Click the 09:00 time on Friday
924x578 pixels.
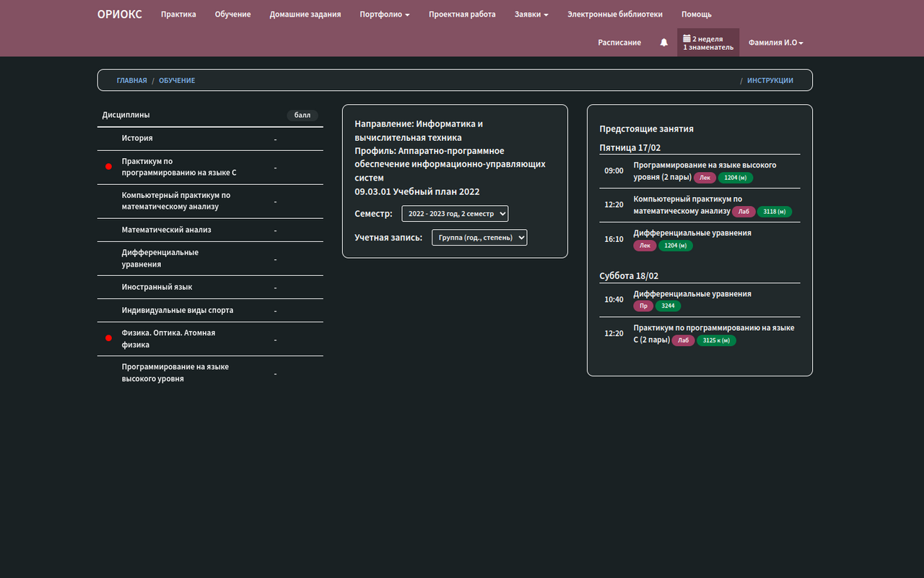pyautogui.click(x=614, y=171)
